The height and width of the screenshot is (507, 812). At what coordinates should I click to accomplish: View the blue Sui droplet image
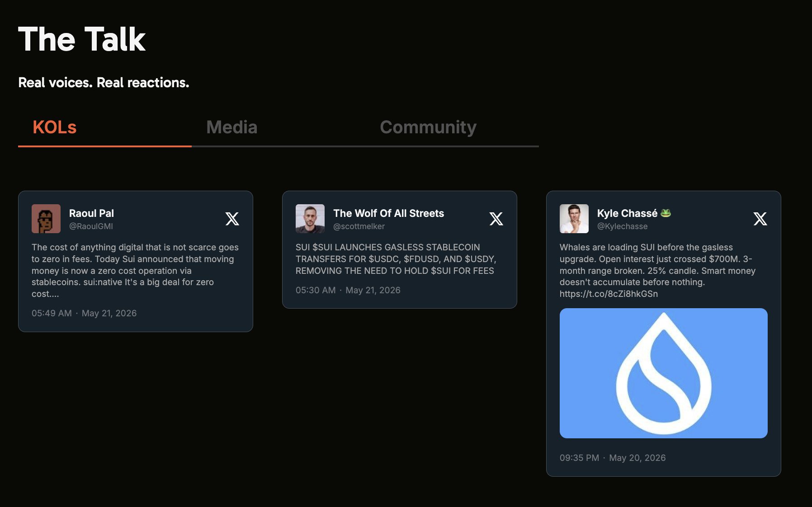tap(664, 373)
